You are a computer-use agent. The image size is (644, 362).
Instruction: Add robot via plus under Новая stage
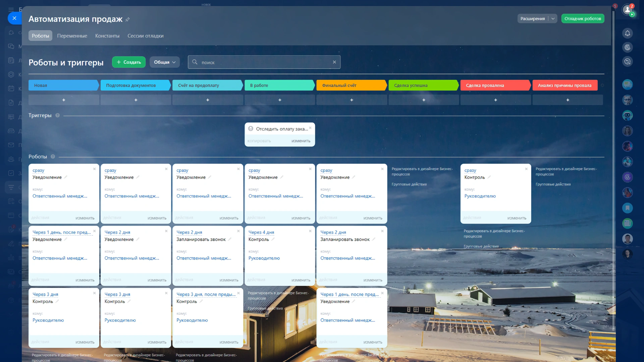click(64, 100)
